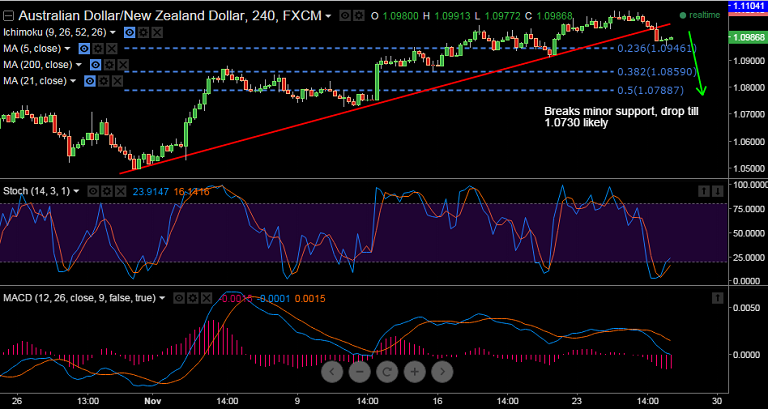Remove the MA (200, close) indicator

(123, 65)
